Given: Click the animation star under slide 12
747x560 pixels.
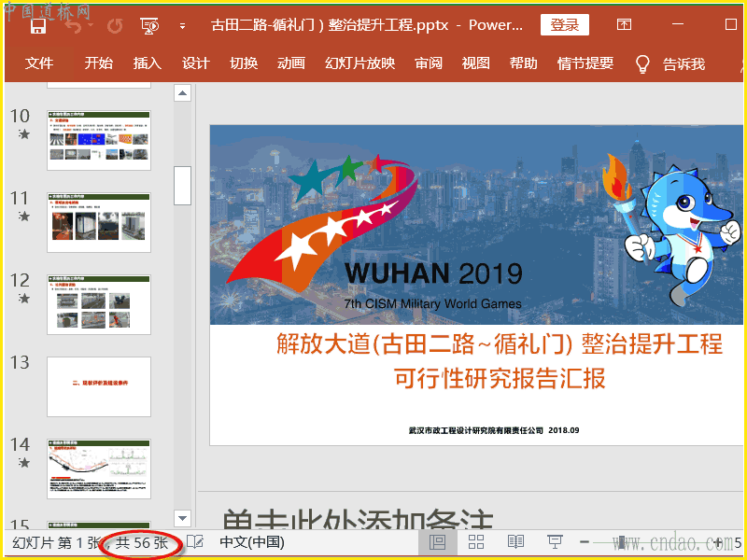Looking at the screenshot, I should click(x=24, y=298).
